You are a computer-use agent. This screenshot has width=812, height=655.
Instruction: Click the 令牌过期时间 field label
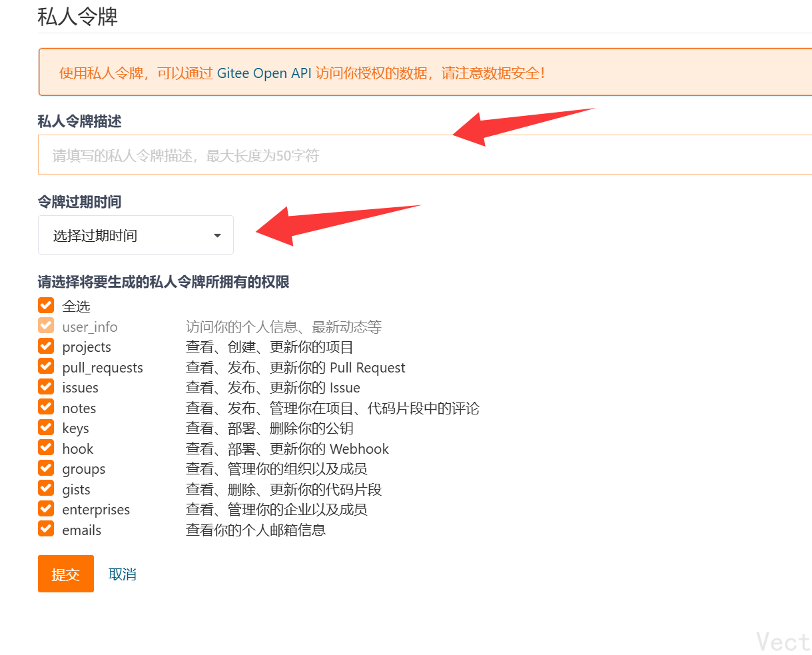[80, 202]
